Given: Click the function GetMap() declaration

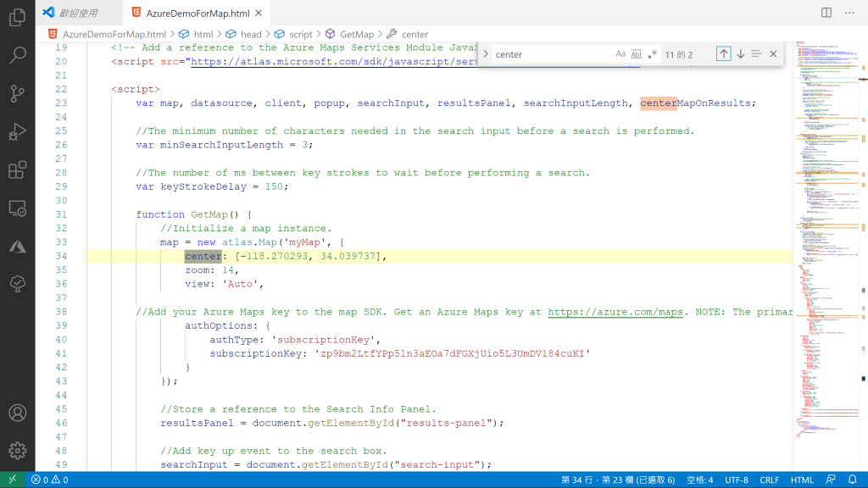Looking at the screenshot, I should (x=194, y=214).
